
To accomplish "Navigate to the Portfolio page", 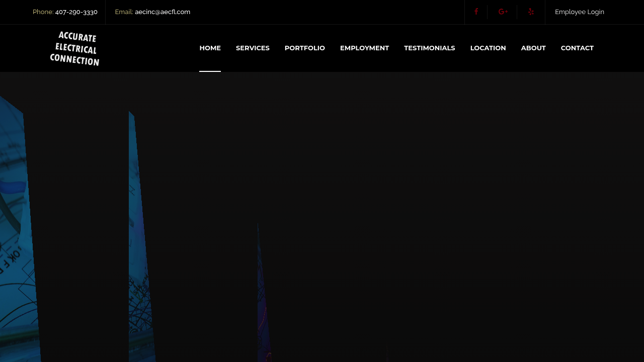I will point(304,48).
